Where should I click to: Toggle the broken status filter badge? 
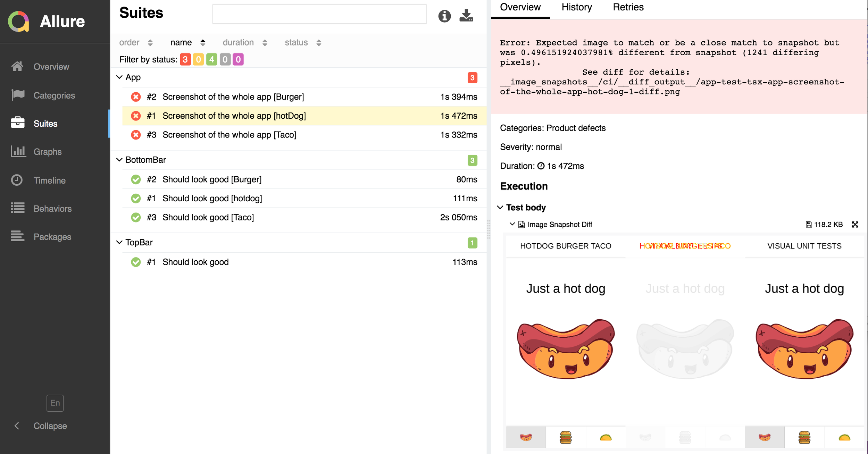[198, 59]
